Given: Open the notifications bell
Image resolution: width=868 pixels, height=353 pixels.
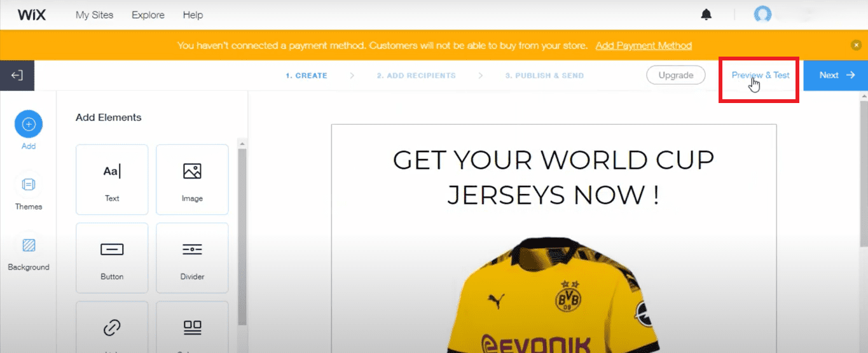Looking at the screenshot, I should coord(706,15).
